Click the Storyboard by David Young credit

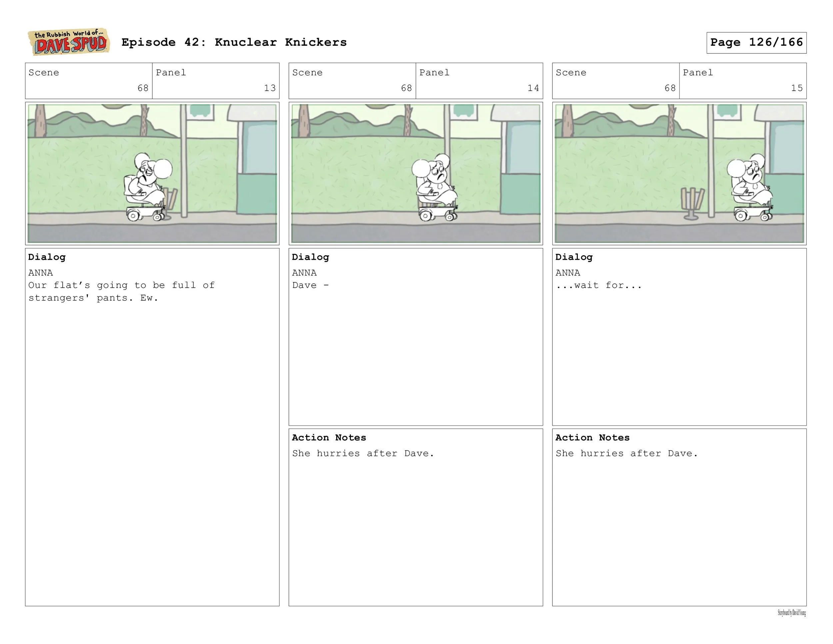click(791, 613)
